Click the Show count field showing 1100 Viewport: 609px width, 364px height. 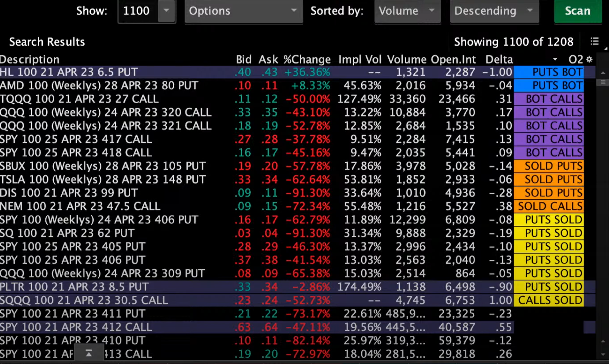tap(138, 11)
